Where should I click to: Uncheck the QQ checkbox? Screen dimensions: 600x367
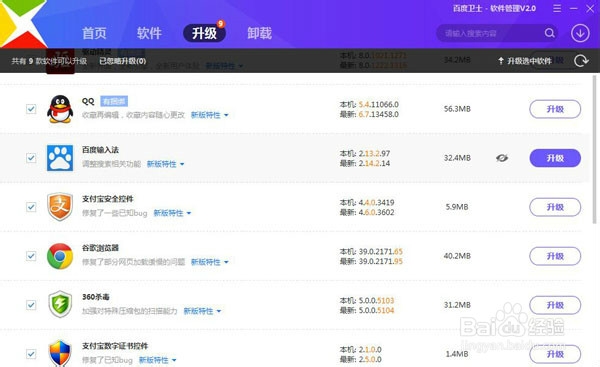click(31, 109)
